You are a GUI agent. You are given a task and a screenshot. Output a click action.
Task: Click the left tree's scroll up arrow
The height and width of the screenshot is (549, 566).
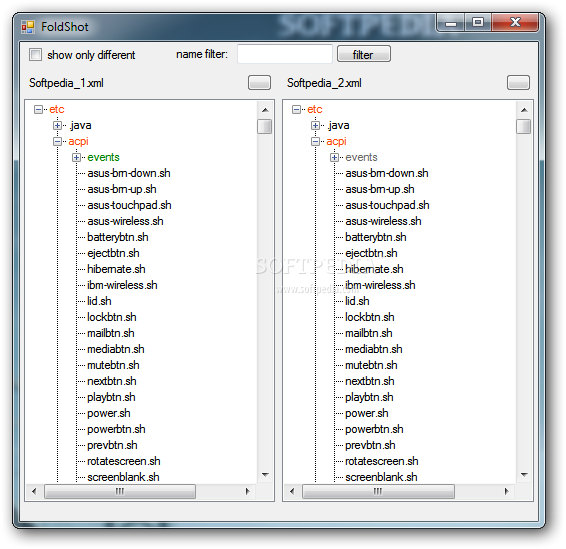click(x=265, y=110)
